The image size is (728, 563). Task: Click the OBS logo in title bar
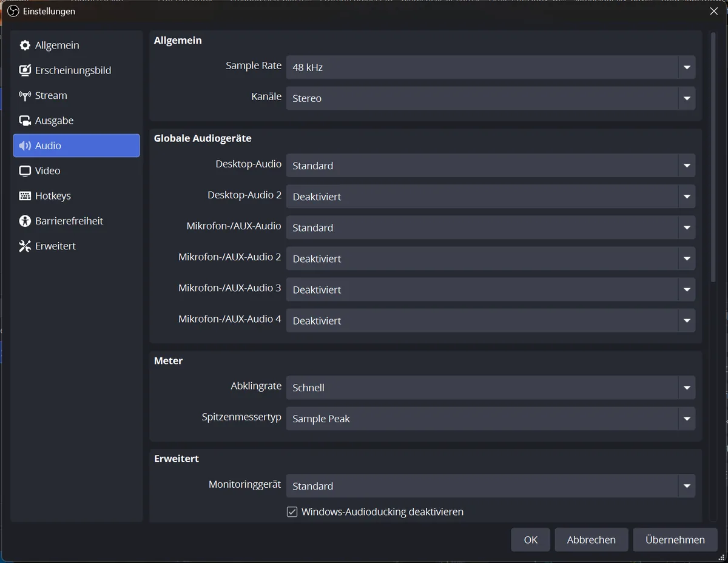pyautogui.click(x=13, y=11)
